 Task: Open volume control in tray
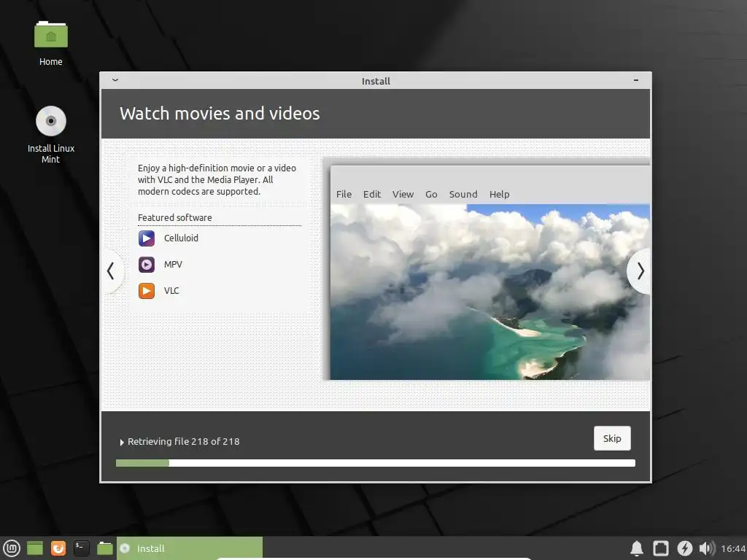point(707,548)
